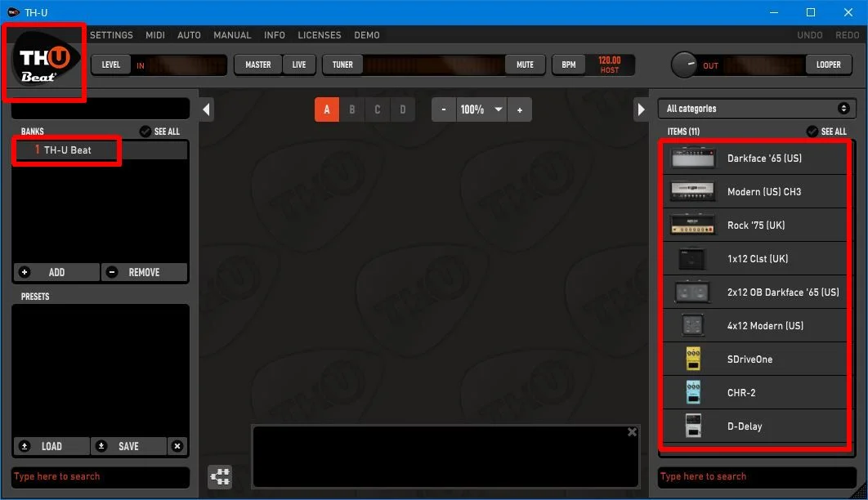Pick the 4x12 Modern (US) cabinet icon
This screenshot has width=868, height=500.
pos(692,325)
